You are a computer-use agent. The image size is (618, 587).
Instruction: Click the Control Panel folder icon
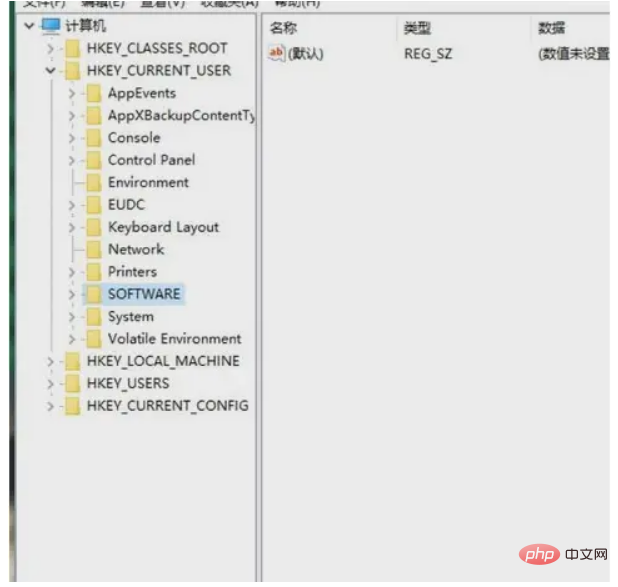[94, 160]
